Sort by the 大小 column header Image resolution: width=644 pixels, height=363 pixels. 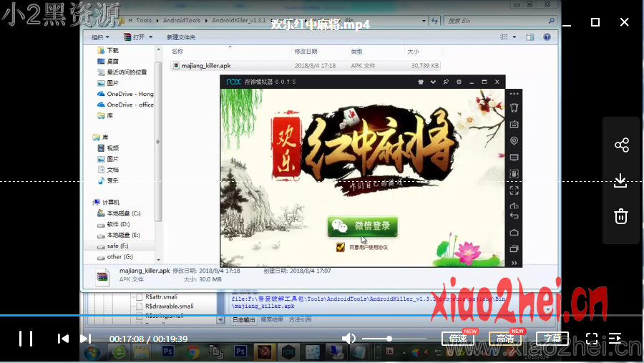pyautogui.click(x=413, y=52)
